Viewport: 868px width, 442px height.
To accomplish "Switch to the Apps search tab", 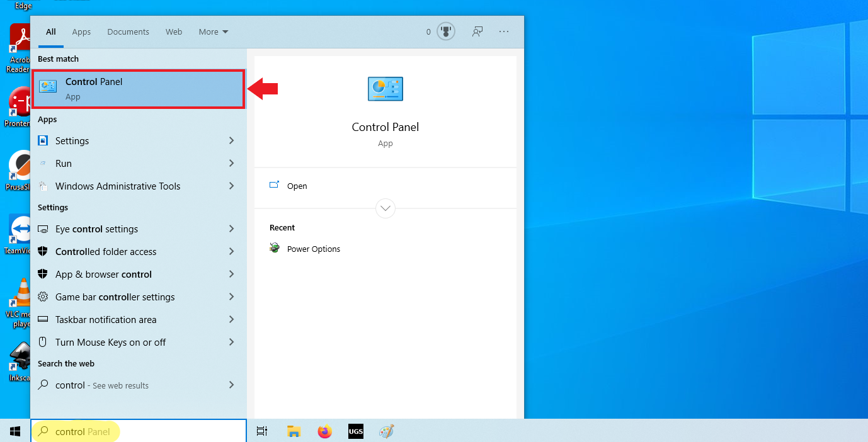I will pyautogui.click(x=81, y=31).
